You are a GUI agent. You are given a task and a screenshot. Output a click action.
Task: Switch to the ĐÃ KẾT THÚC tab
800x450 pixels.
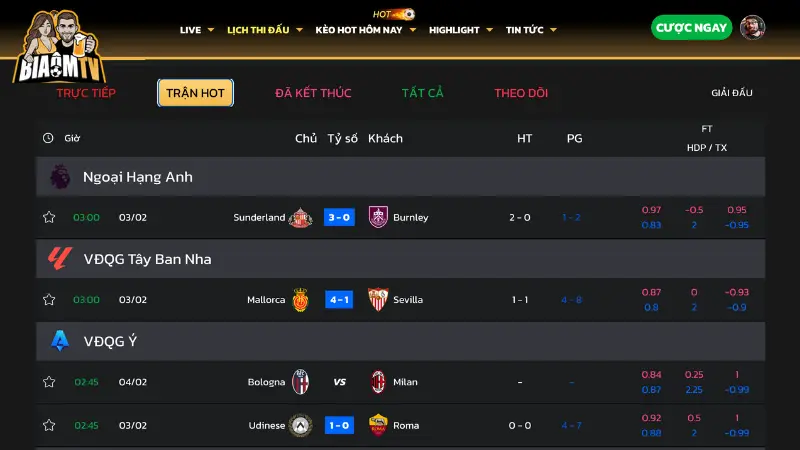313,93
